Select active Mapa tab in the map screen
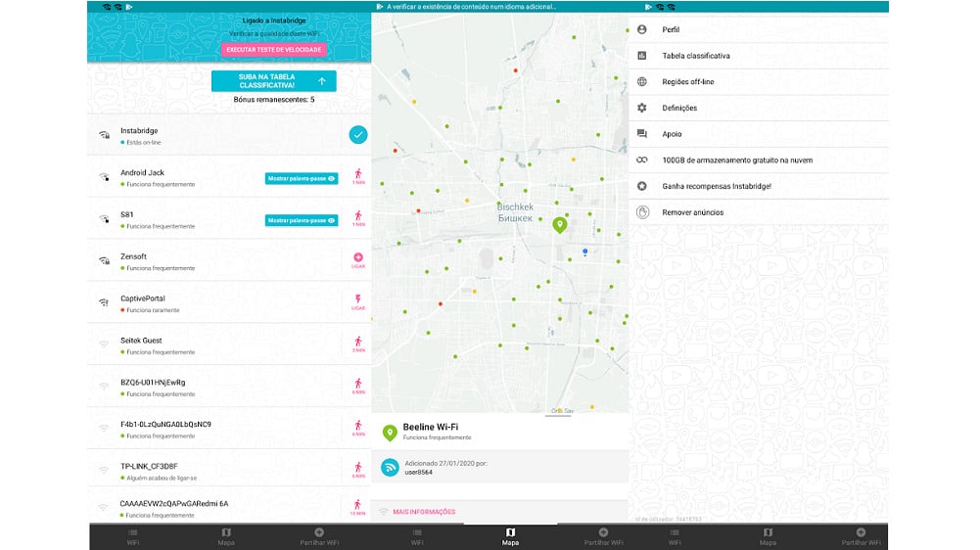980x550 pixels. coord(511,536)
